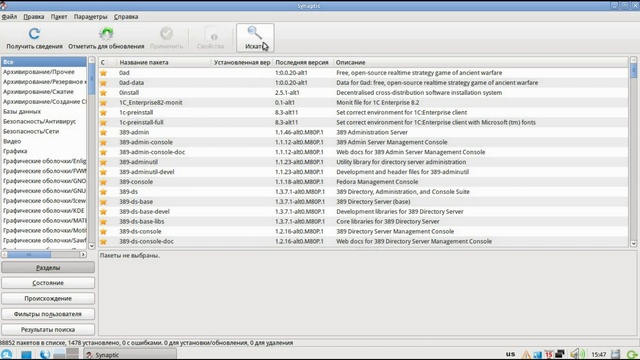The image size is (640, 360).
Task: Launch the web browser globe icon
Action: pos(45,354)
